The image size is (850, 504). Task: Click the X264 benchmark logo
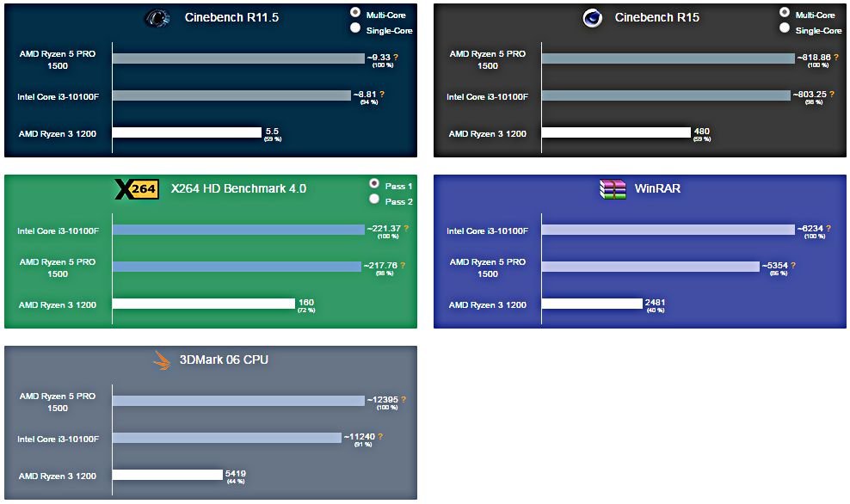click(137, 189)
